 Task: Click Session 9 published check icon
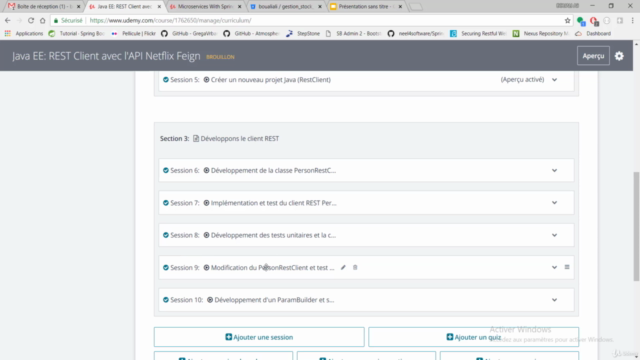pyautogui.click(x=166, y=267)
